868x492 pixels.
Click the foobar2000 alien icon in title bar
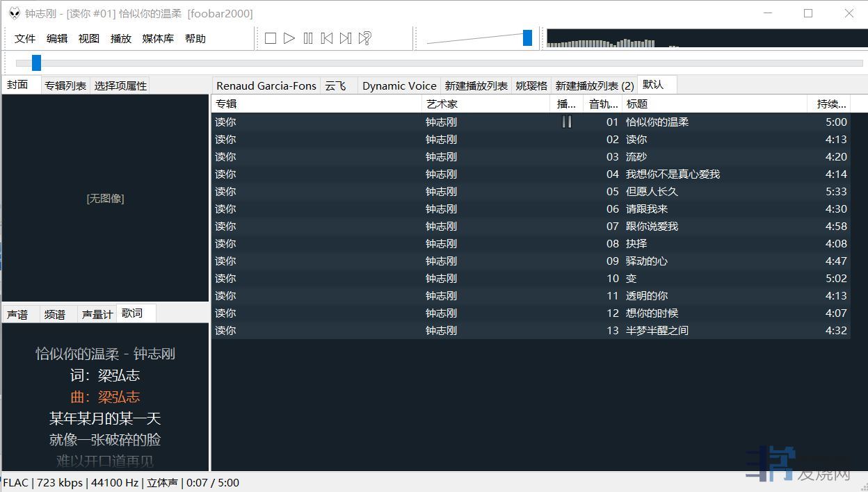(14, 13)
